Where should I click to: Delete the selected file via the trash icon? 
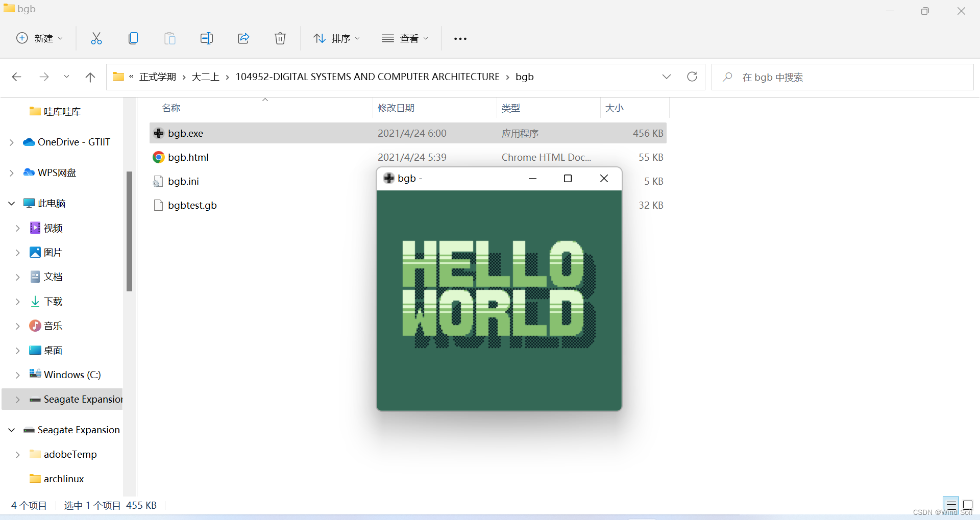(280, 38)
